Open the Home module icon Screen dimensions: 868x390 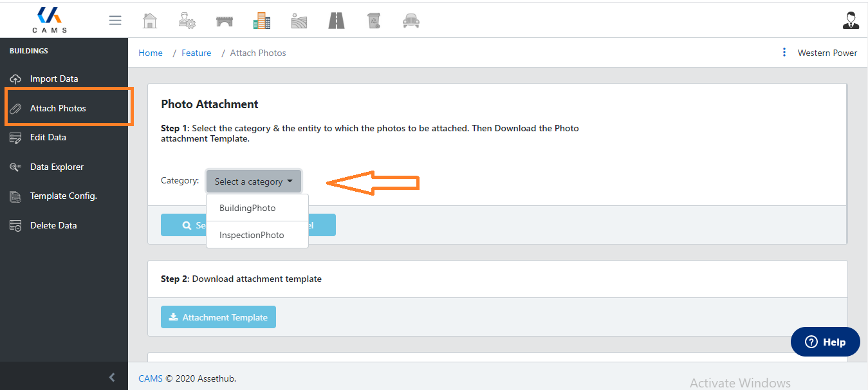pyautogui.click(x=150, y=21)
